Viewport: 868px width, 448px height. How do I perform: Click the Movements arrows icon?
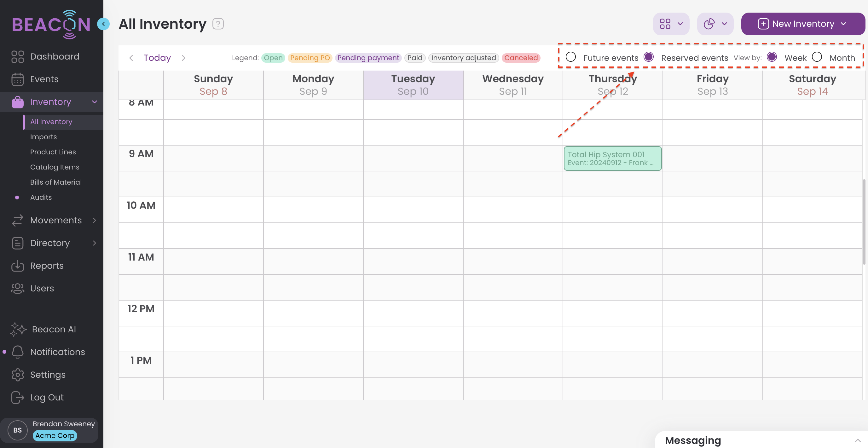point(18,220)
